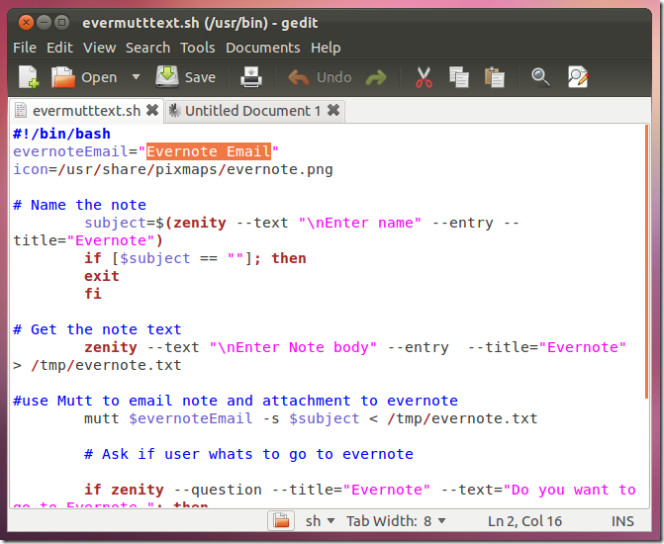Image resolution: width=664 pixels, height=544 pixels.
Task: Open the Help menu
Action: [x=326, y=48]
